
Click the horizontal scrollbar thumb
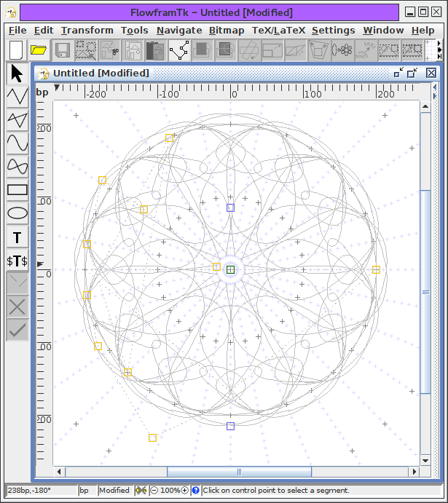click(239, 472)
